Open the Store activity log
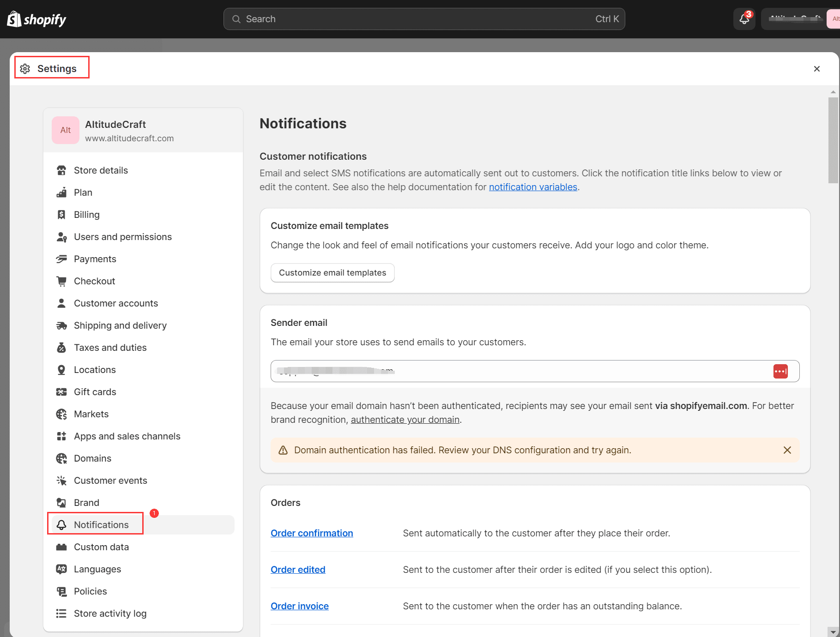This screenshot has height=637, width=840. [110, 613]
